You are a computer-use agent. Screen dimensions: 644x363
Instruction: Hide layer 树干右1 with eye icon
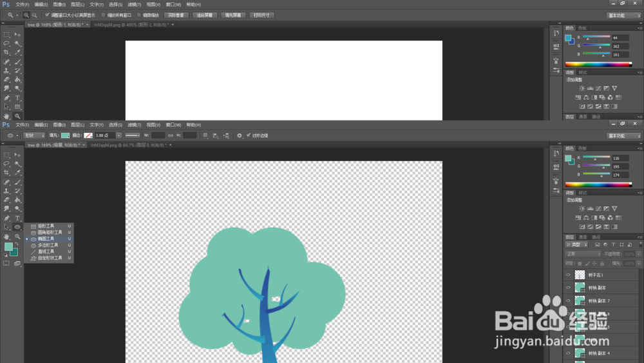click(x=569, y=275)
